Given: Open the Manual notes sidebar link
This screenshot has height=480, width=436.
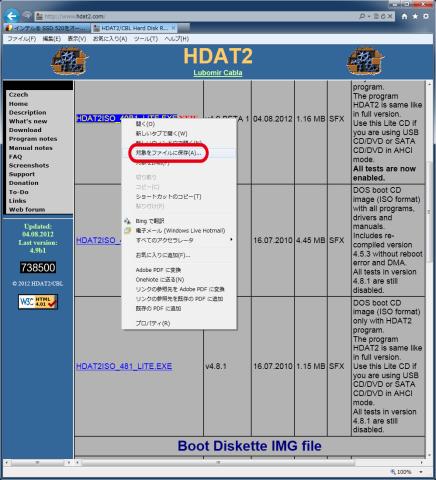Looking at the screenshot, I should tap(30, 148).
